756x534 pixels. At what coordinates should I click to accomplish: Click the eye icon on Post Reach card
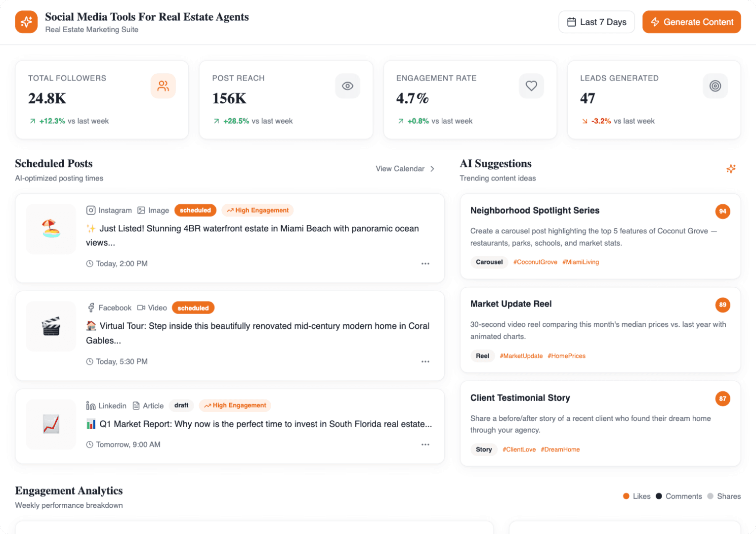pos(347,86)
